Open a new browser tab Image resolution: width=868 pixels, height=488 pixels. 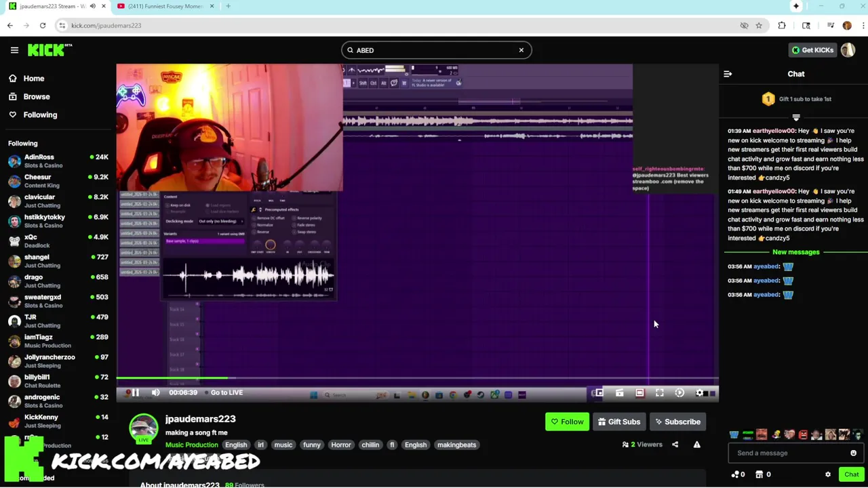click(x=229, y=6)
